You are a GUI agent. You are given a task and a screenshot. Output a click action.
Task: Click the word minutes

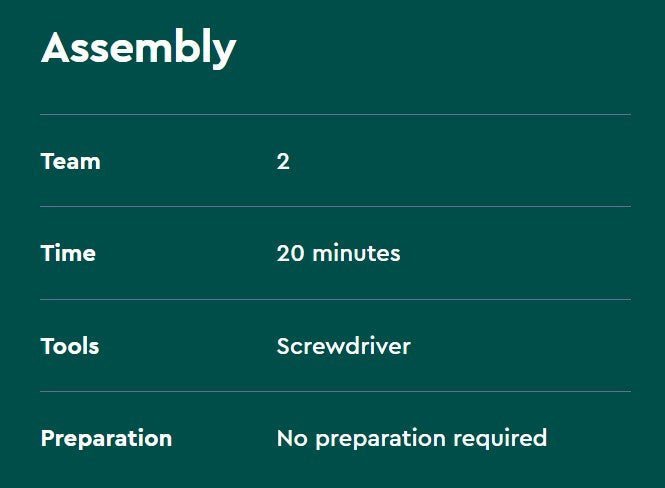pyautogui.click(x=356, y=253)
